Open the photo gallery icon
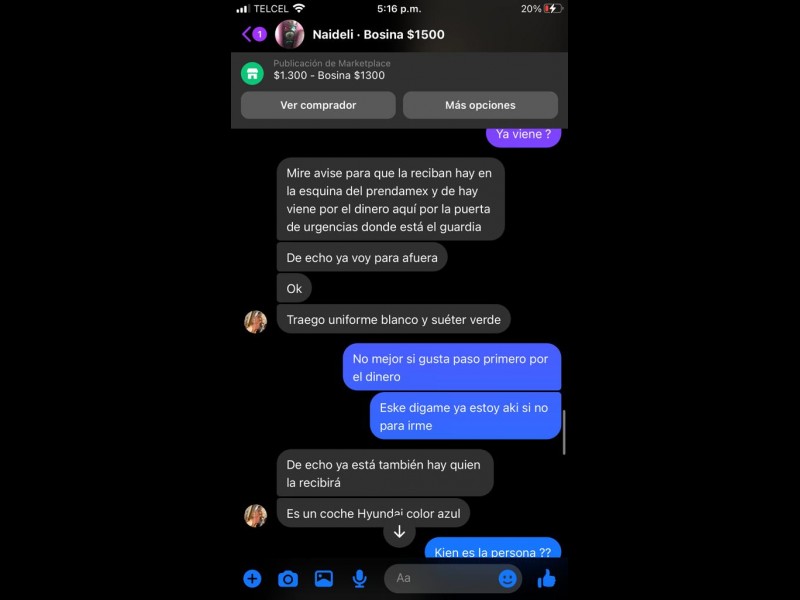800x600 pixels. pyautogui.click(x=324, y=579)
